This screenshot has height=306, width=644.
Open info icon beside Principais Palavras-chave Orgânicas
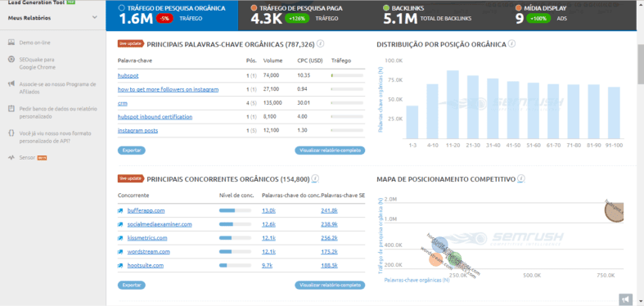321,43
